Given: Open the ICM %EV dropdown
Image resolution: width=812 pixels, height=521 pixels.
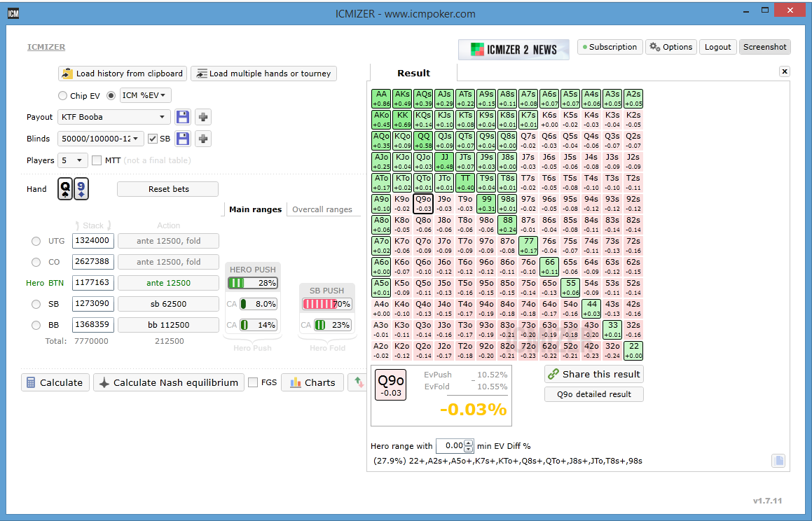Looking at the screenshot, I should click(x=146, y=95).
